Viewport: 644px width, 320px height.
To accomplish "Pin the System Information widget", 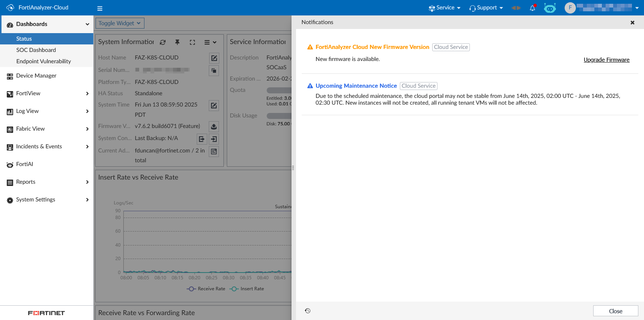I will (177, 42).
